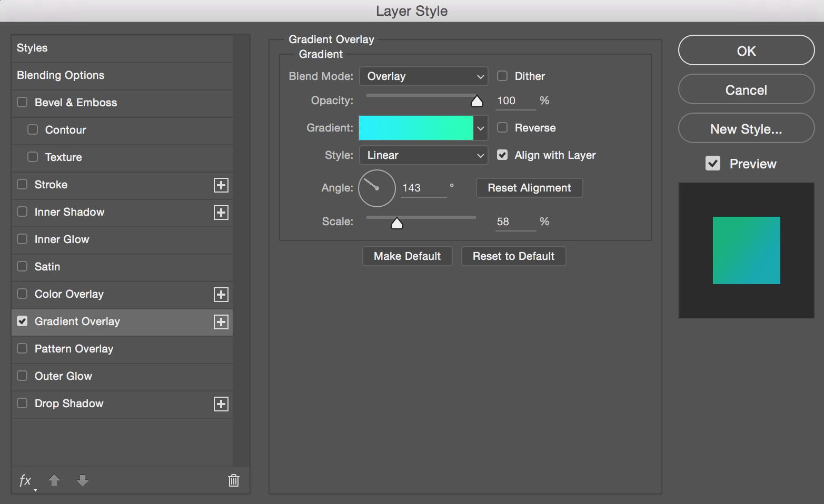The width and height of the screenshot is (824, 504).
Task: Click the Angle dial control
Action: [376, 188]
